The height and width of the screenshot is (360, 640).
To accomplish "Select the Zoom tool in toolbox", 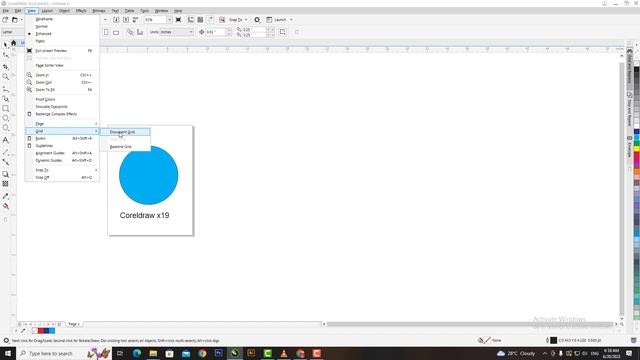I will [6, 77].
